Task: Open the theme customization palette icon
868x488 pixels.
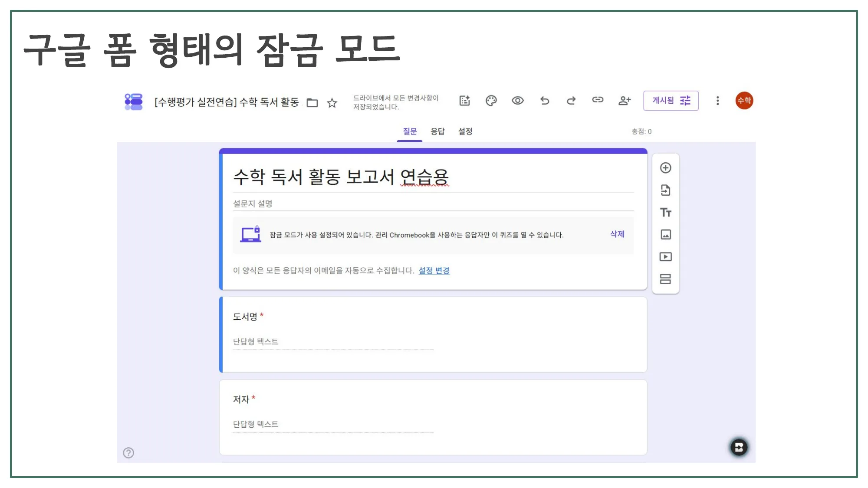Action: (491, 101)
